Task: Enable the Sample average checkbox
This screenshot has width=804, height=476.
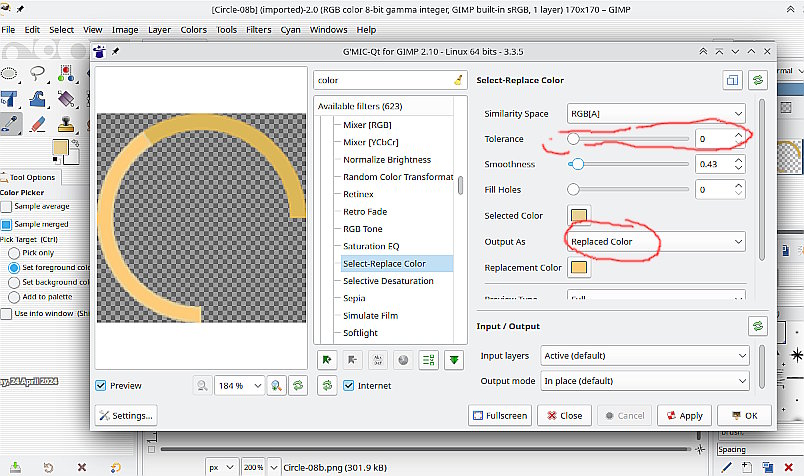Action: tap(6, 207)
